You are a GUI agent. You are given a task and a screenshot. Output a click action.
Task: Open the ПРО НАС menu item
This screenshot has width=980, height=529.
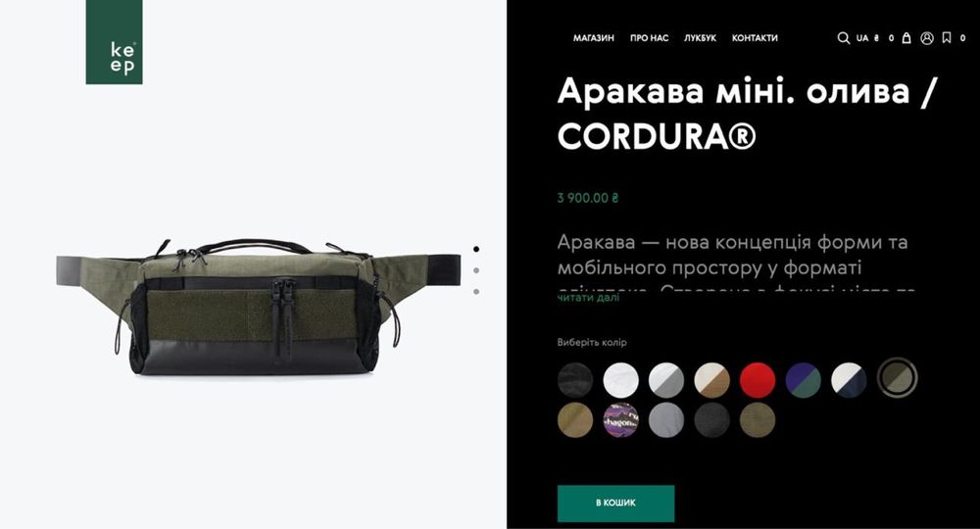(x=650, y=38)
